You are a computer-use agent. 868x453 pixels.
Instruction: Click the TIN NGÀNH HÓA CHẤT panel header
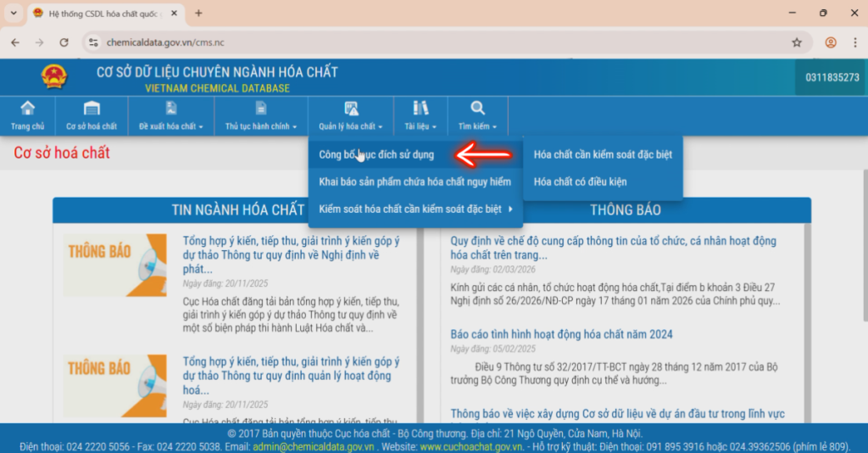(237, 210)
